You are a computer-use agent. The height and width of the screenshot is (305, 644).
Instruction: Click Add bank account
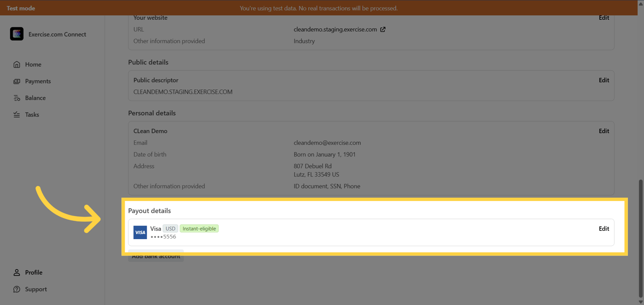click(x=156, y=256)
